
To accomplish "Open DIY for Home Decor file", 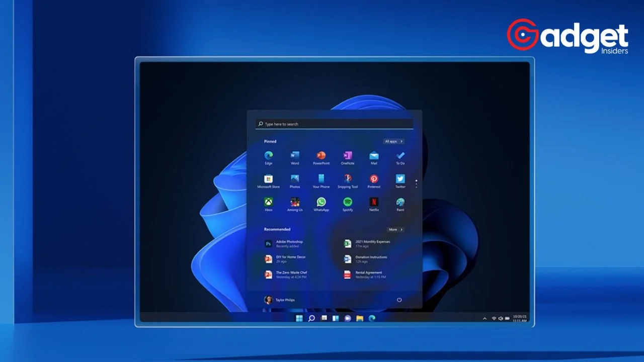I will pos(285,259).
